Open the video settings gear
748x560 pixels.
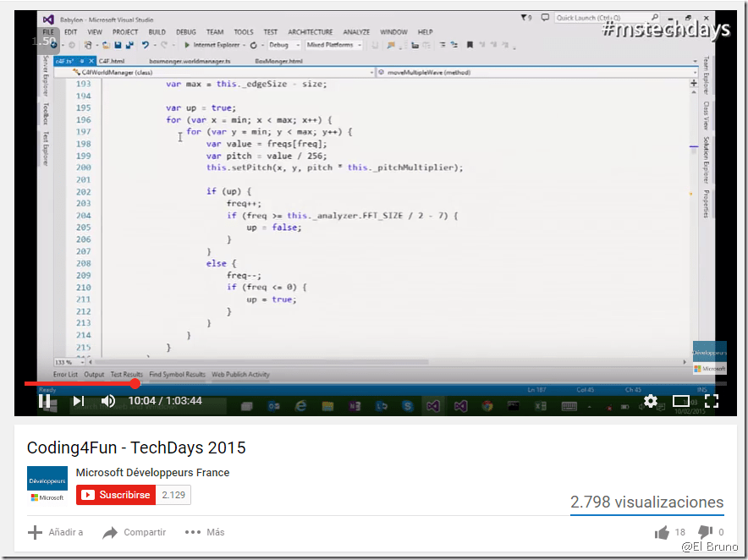coord(650,401)
